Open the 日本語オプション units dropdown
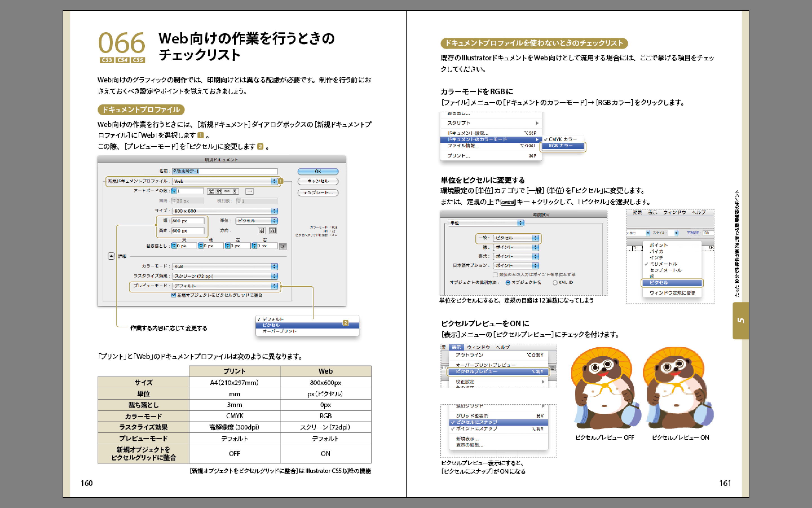Viewport: 812px width, 508px height. [x=516, y=265]
